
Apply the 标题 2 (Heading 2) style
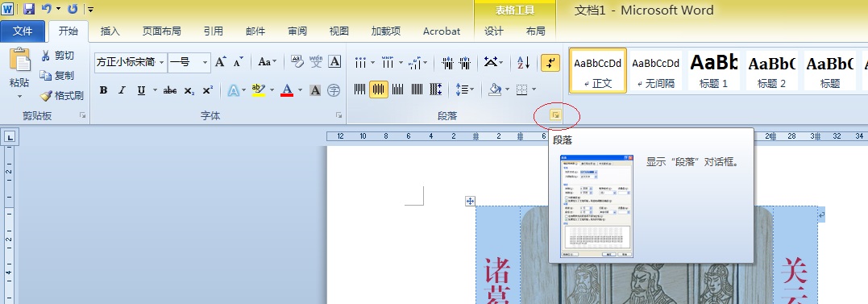pyautogui.click(x=771, y=70)
